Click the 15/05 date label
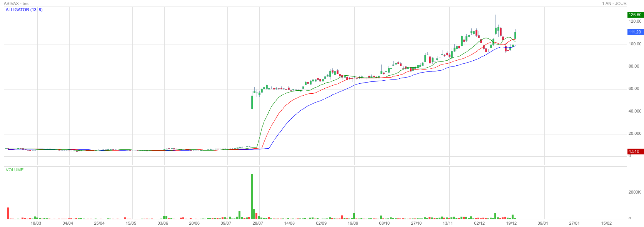 [131, 223]
